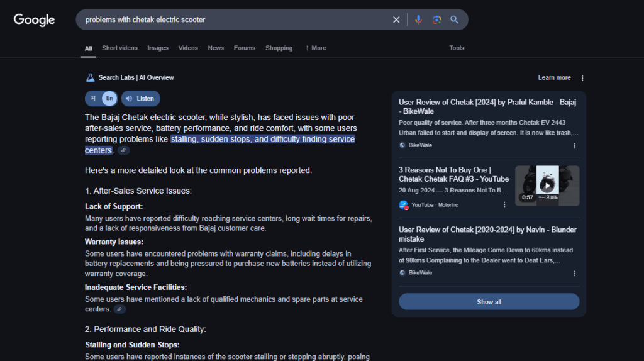Play the 3 Reasons Not To Buy video thumbnail
This screenshot has width=644, height=361.
547,186
